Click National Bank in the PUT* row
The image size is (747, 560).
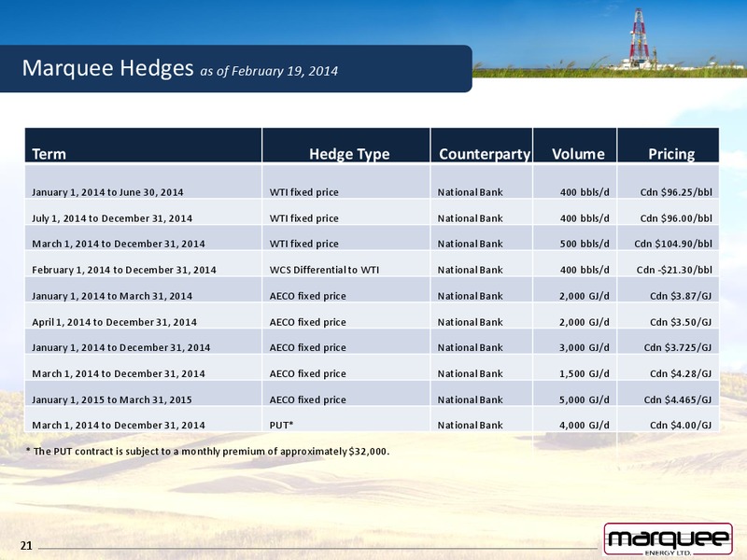pos(471,426)
